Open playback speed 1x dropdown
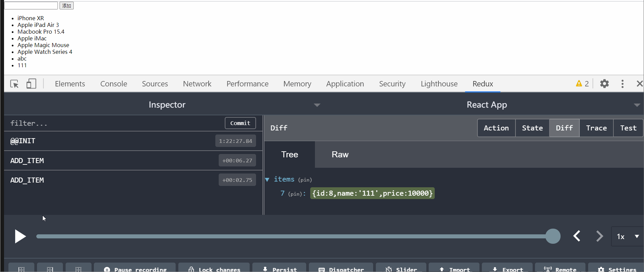Screen dimensions: 644x272 pyautogui.click(x=628, y=236)
